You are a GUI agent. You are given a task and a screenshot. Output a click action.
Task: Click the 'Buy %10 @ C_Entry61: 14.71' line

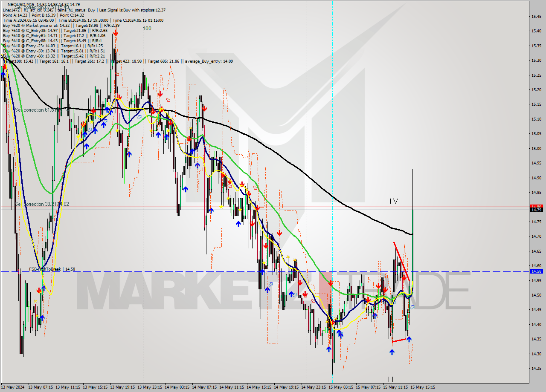tap(54, 35)
